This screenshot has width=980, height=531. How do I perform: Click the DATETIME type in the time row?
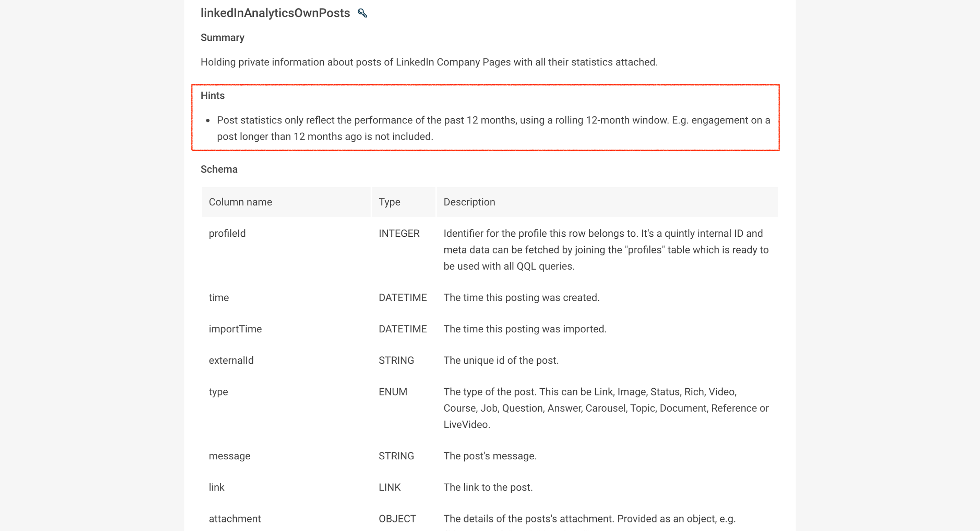pos(403,298)
